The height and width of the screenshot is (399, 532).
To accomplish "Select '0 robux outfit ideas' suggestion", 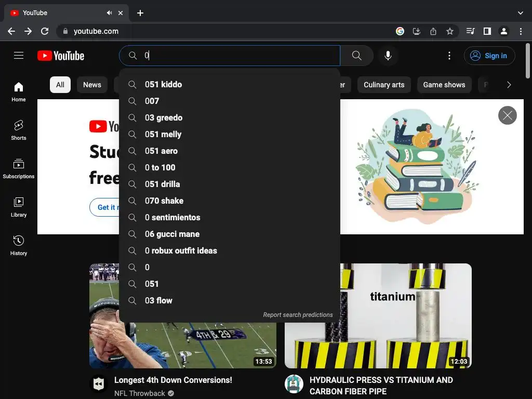I will 230,251.
